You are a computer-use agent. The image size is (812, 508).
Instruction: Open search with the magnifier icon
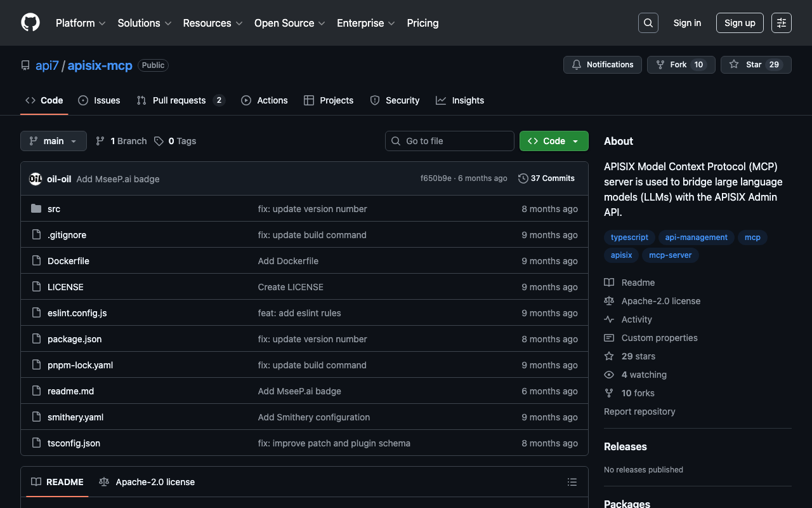pyautogui.click(x=648, y=23)
